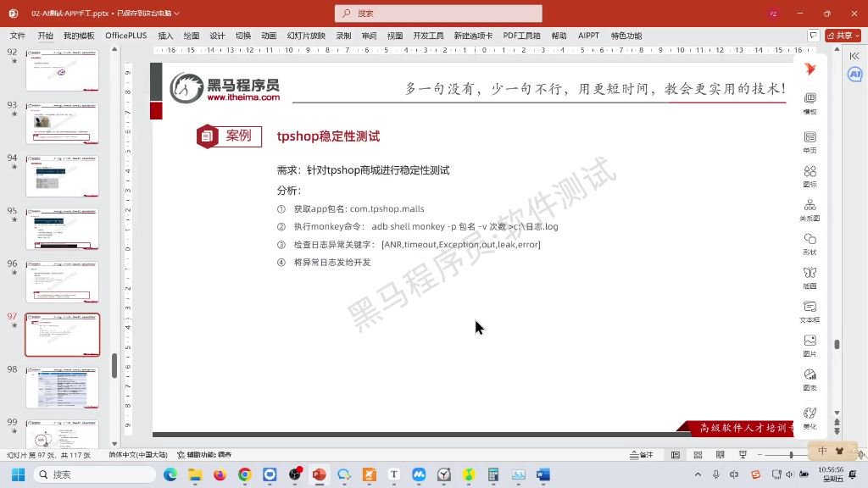Show hidden tray icons chevron
Image resolution: width=868 pixels, height=488 pixels.
(x=698, y=474)
